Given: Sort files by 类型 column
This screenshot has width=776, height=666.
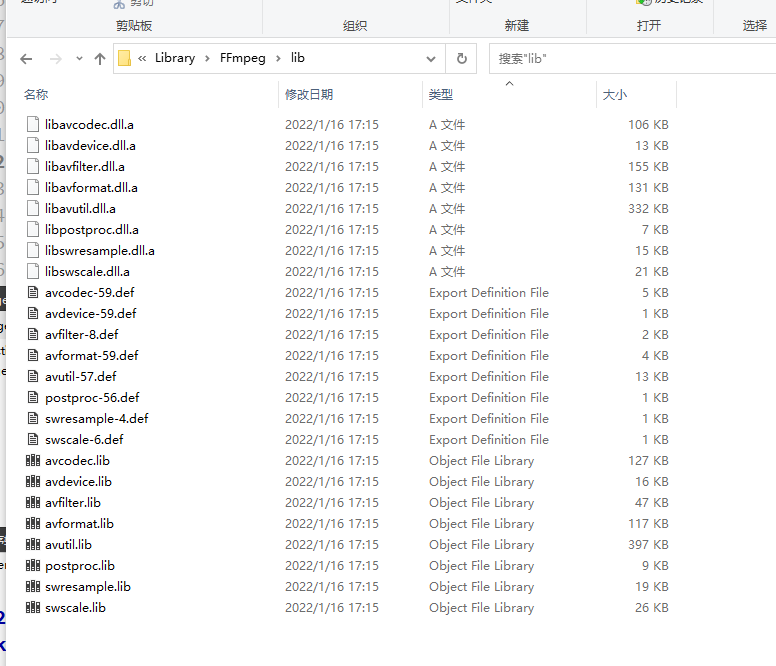Looking at the screenshot, I should (x=440, y=95).
